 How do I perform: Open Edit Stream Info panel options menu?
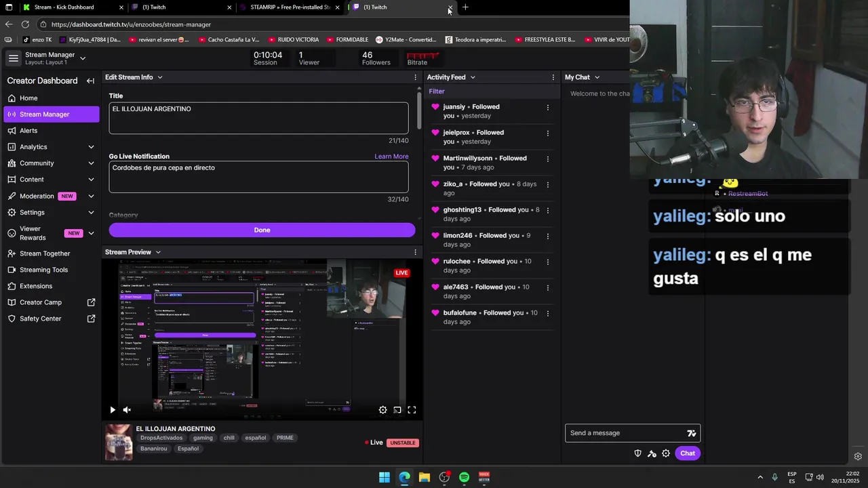(x=416, y=77)
